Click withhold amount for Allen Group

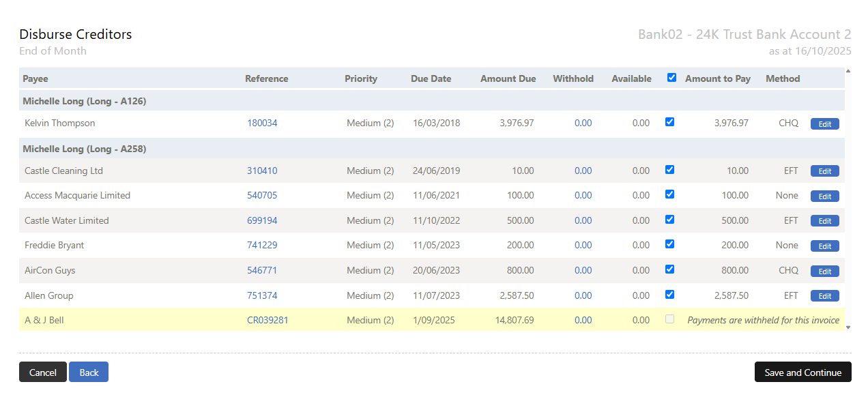583,296
